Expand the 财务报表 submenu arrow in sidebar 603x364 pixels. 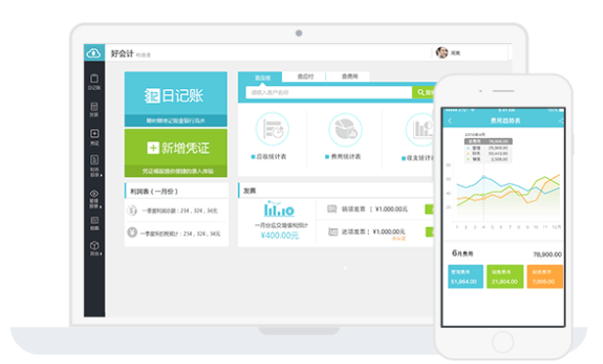click(x=101, y=175)
